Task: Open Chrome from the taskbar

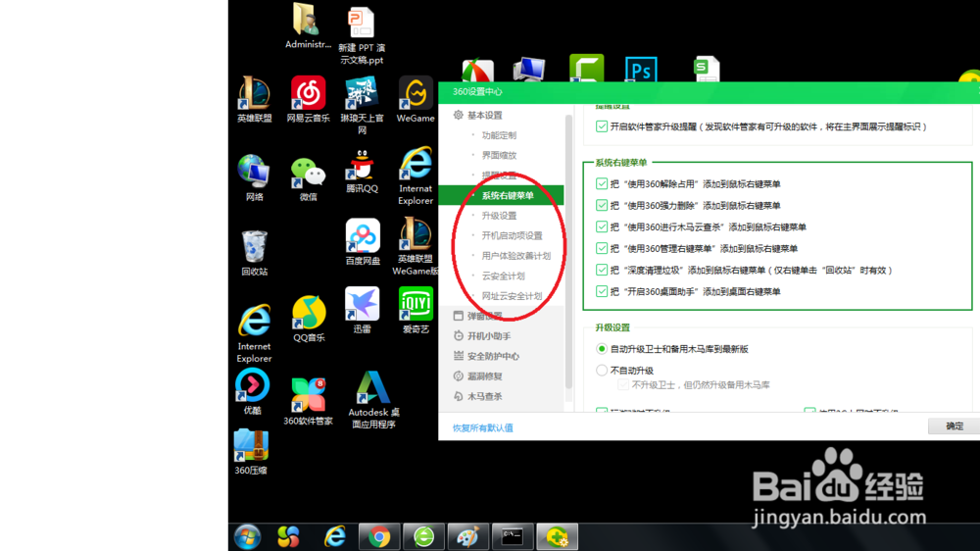Action: tap(378, 536)
